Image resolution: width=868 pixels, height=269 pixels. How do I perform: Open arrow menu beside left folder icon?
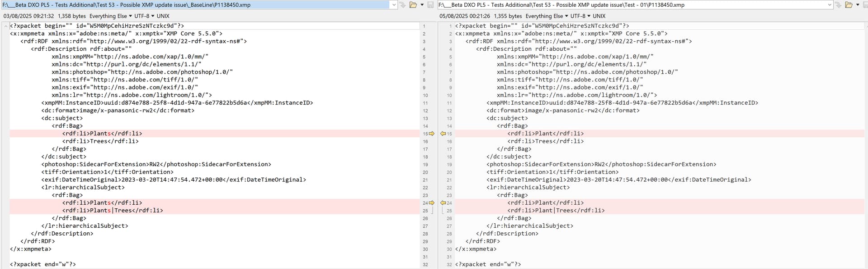coord(422,5)
